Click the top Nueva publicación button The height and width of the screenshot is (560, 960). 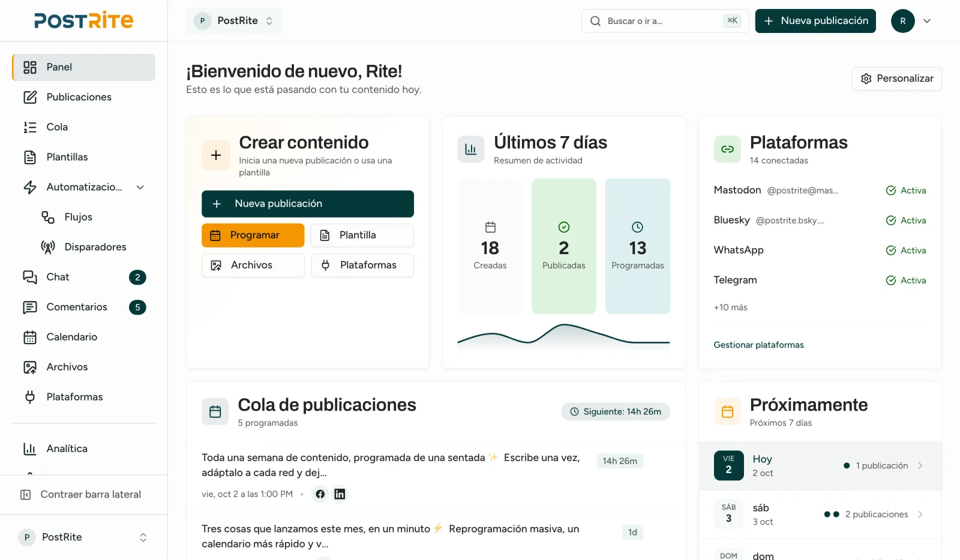[815, 21]
